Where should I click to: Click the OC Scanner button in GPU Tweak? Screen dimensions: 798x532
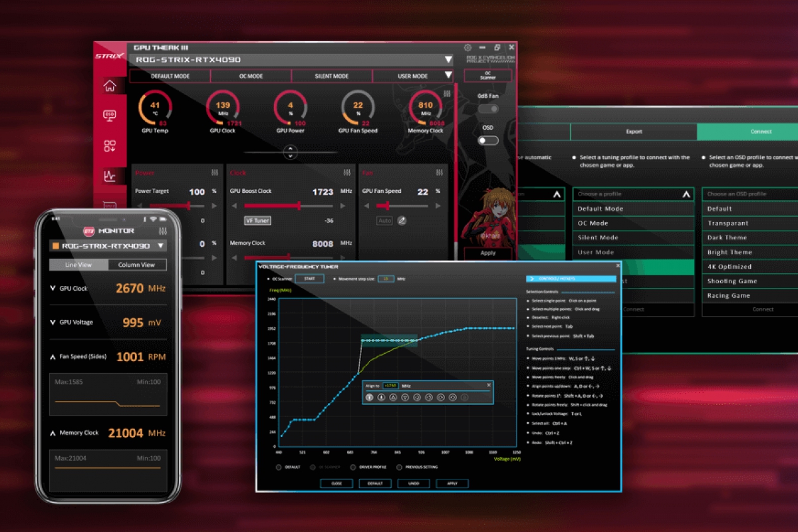(487, 75)
